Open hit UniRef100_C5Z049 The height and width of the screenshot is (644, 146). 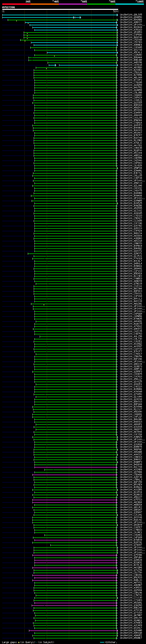[131, 40]
